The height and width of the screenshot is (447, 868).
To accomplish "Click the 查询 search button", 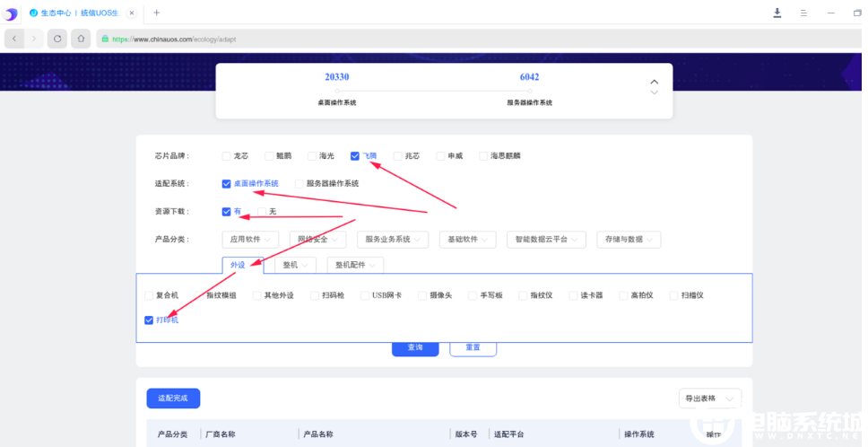I will point(414,347).
